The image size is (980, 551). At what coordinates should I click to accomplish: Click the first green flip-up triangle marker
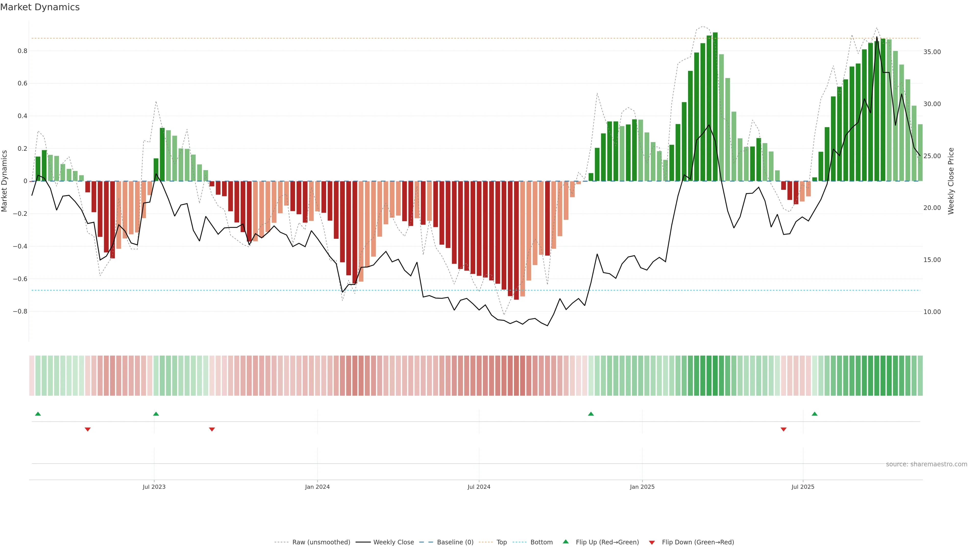coord(38,414)
